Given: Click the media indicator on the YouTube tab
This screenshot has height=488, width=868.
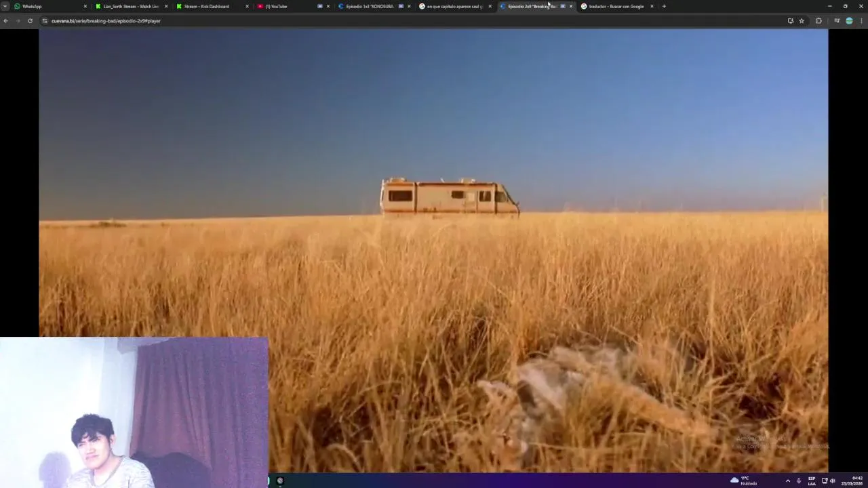Looking at the screenshot, I should click(x=320, y=6).
